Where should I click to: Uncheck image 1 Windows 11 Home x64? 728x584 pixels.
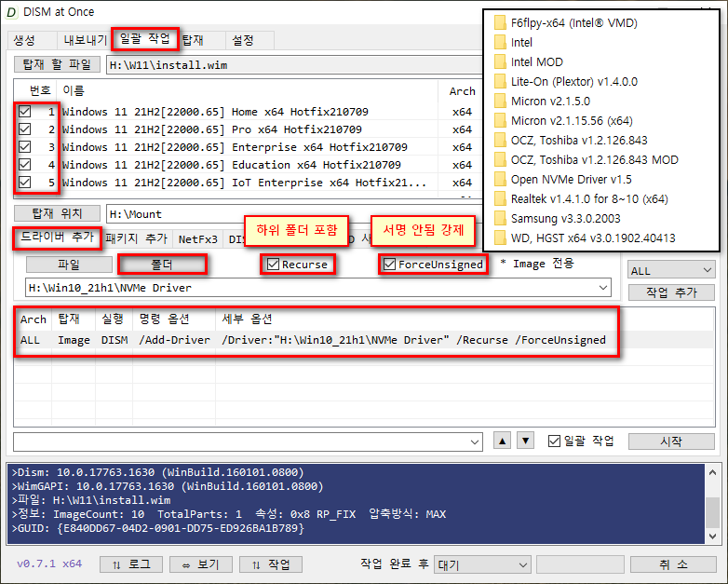[x=24, y=112]
